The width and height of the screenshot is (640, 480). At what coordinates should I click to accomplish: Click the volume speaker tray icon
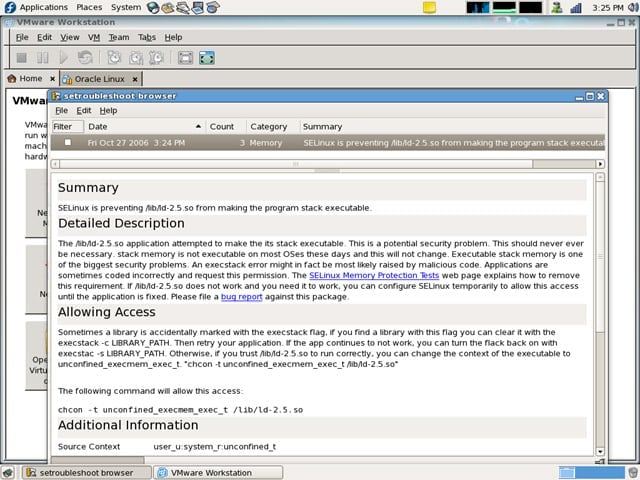pos(633,7)
